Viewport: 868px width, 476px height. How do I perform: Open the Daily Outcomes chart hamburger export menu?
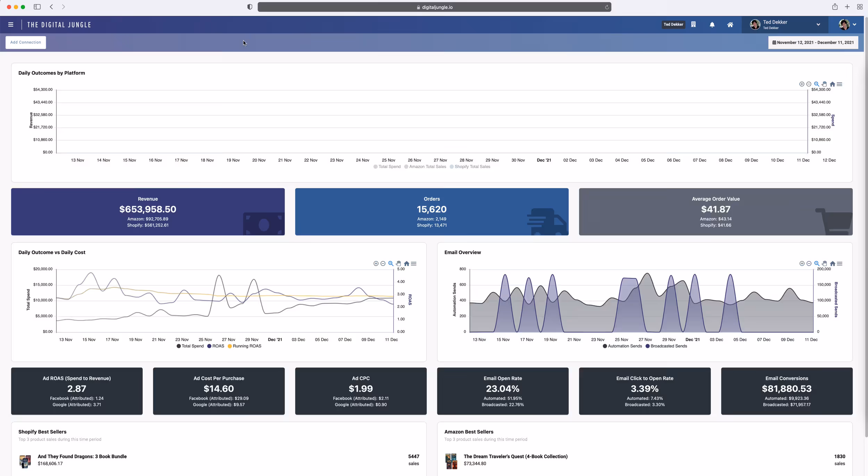840,84
